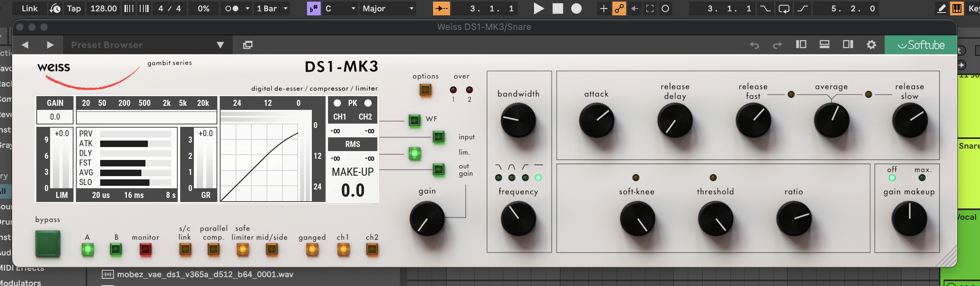Toggle the right side panel layout icon

tap(848, 44)
